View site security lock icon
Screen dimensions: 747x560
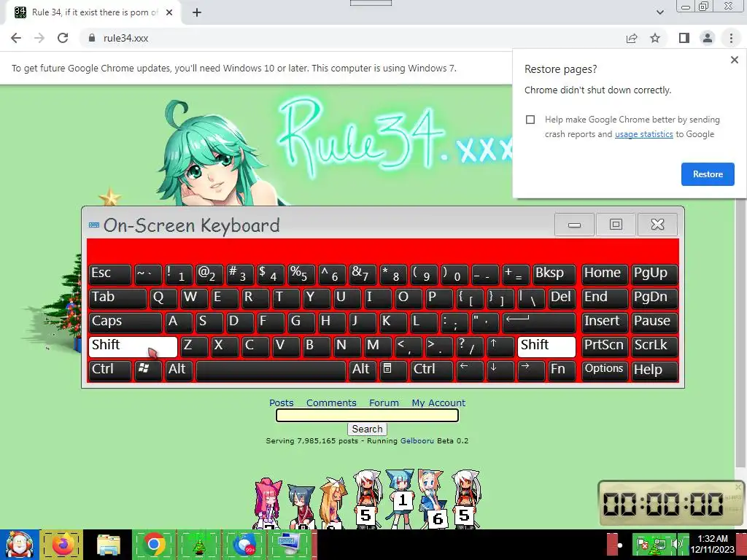92,38
